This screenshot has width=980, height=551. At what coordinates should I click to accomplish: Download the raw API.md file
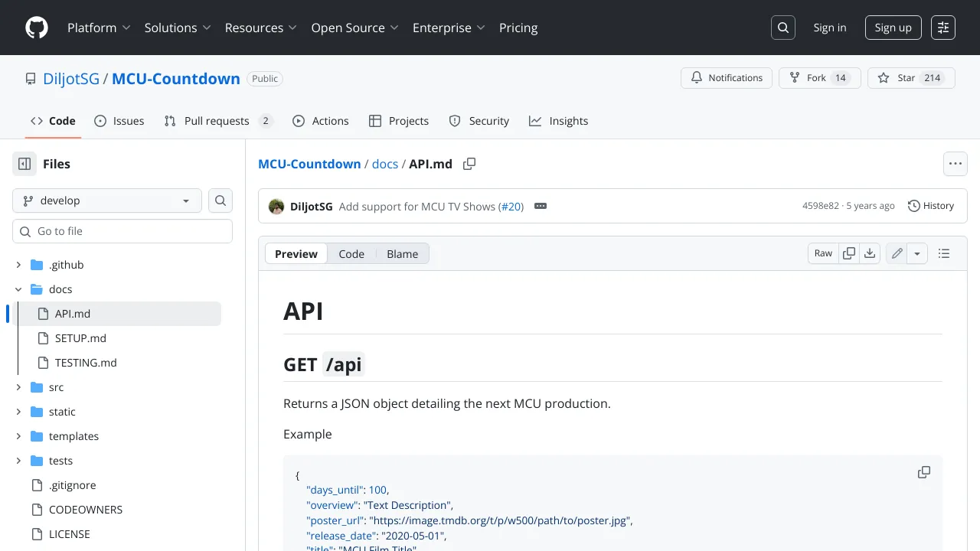pos(870,253)
